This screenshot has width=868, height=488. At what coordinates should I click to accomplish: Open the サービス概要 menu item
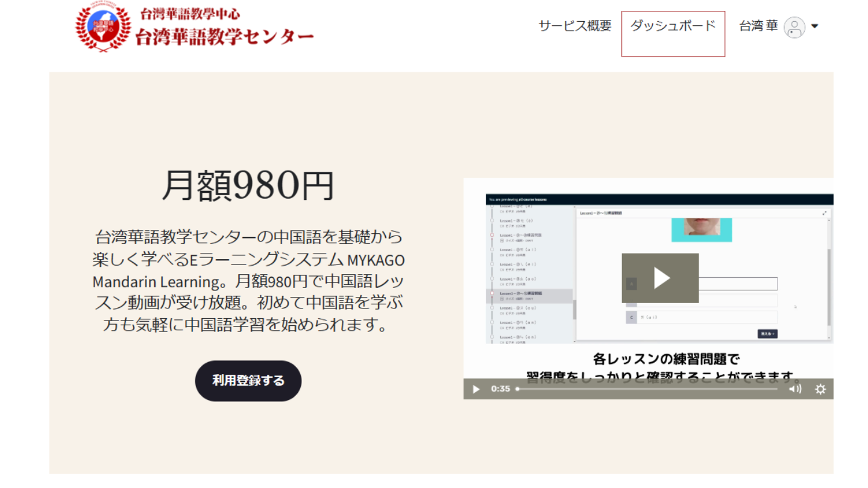click(574, 26)
